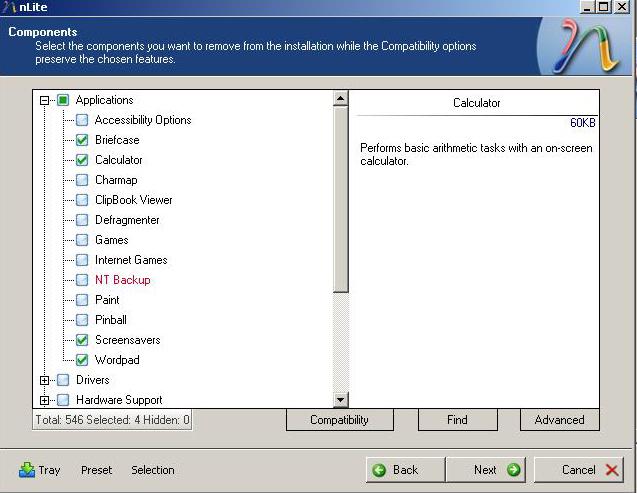Click the red X Cancel icon
This screenshot has width=637, height=493.
tap(612, 470)
